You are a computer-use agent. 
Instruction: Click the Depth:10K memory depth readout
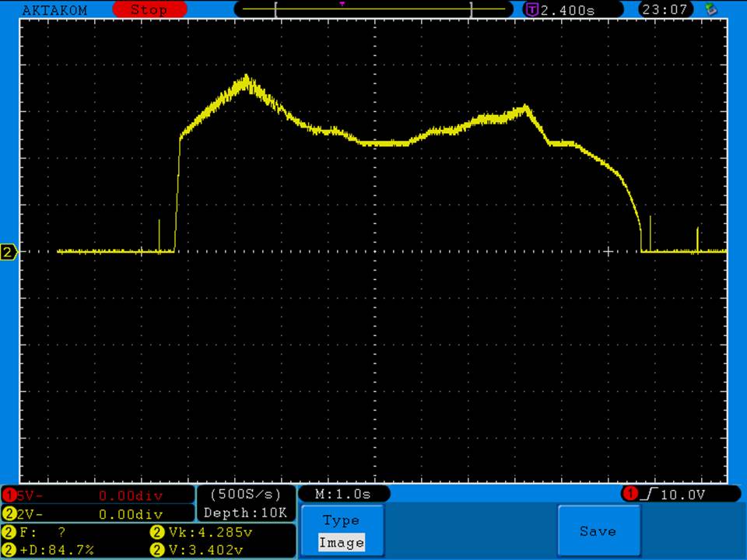[x=245, y=513]
